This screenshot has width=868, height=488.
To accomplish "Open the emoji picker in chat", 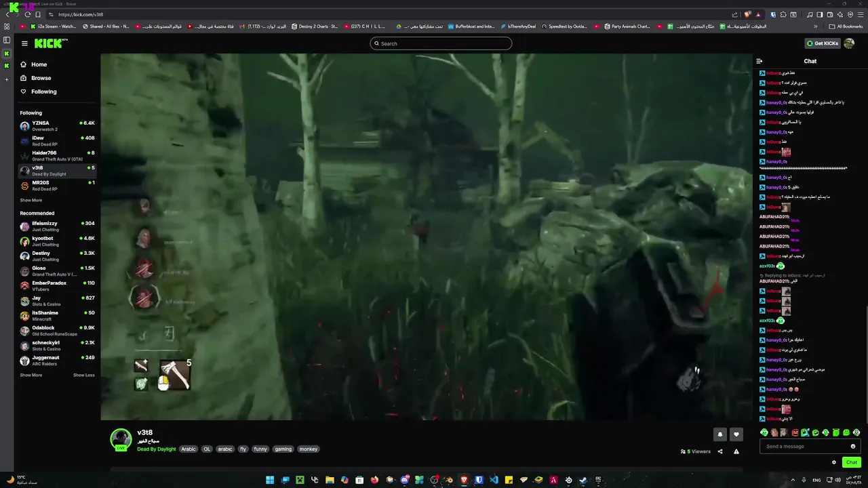I will coord(853,446).
